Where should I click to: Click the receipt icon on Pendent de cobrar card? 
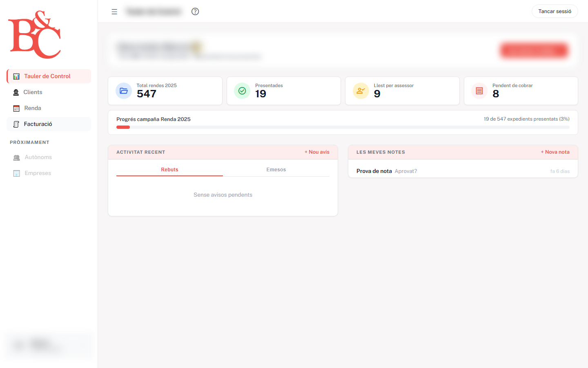point(479,91)
